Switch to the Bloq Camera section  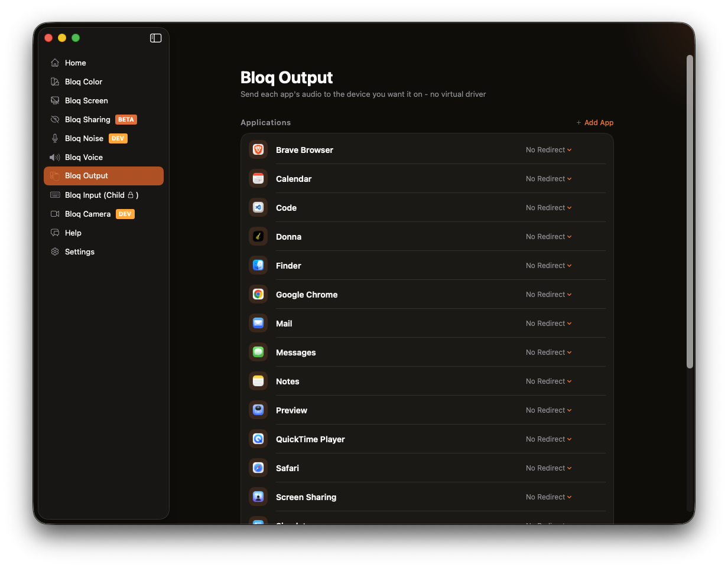pos(103,214)
